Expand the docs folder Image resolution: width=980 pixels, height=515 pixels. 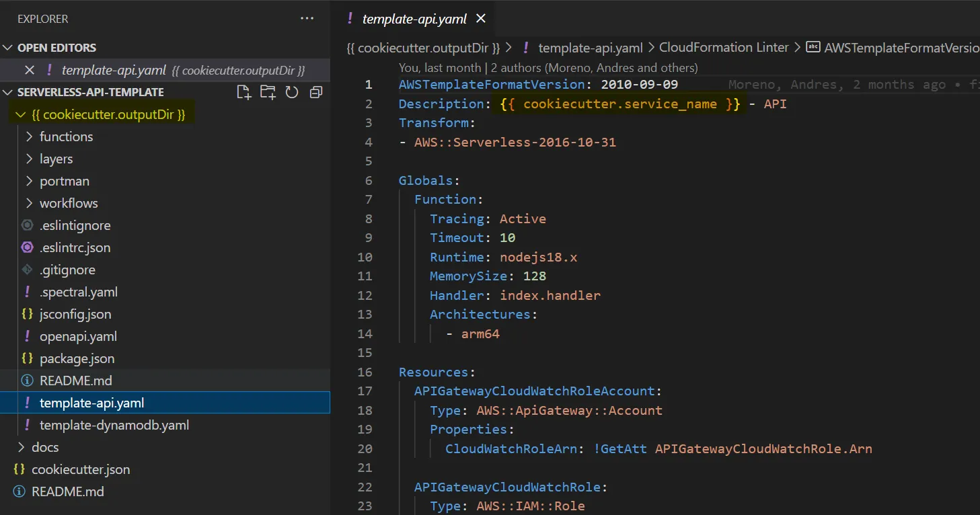(21, 447)
